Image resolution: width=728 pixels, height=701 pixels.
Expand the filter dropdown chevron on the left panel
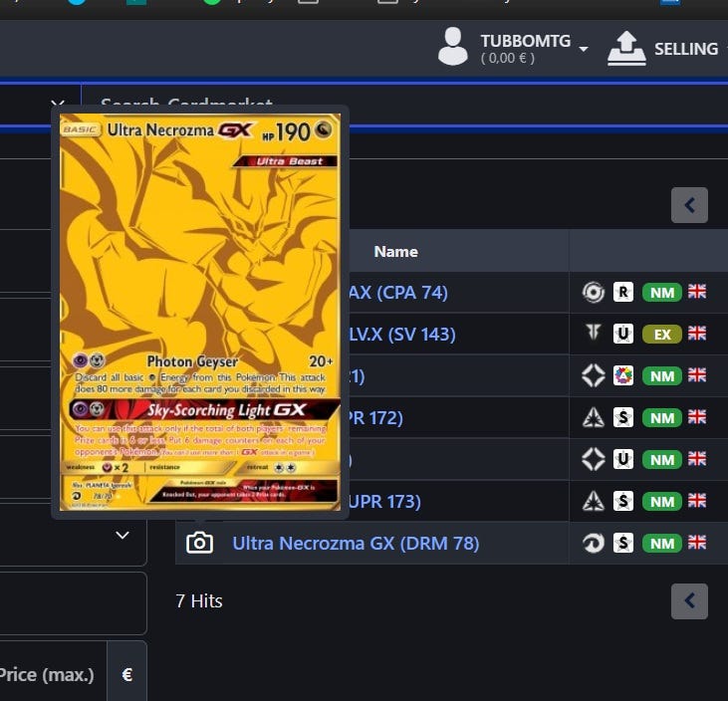tap(122, 536)
